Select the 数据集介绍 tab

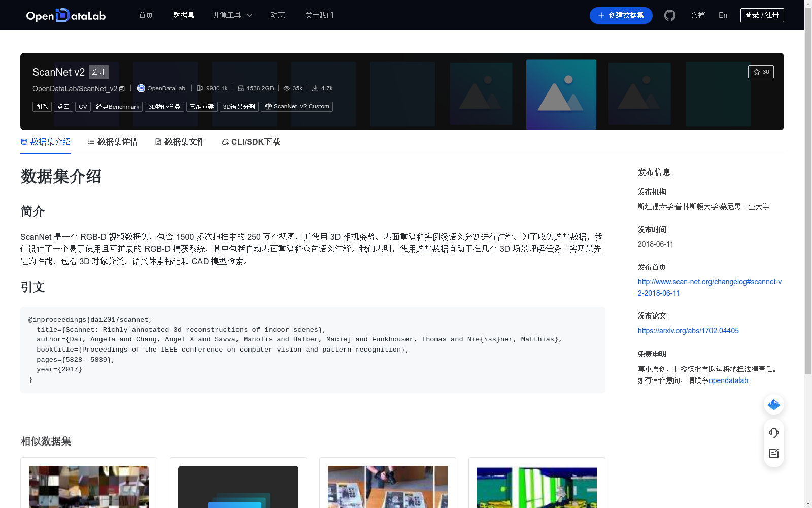(46, 142)
